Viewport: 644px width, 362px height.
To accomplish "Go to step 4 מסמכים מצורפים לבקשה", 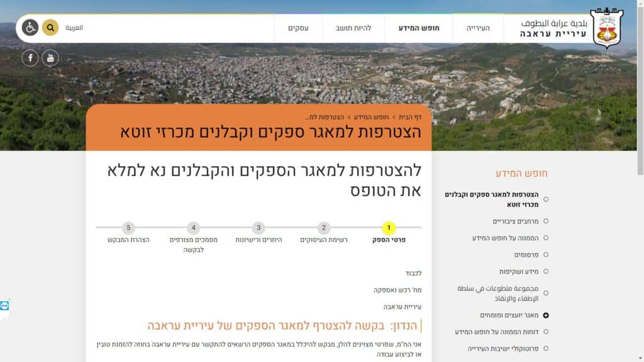I will click(194, 228).
